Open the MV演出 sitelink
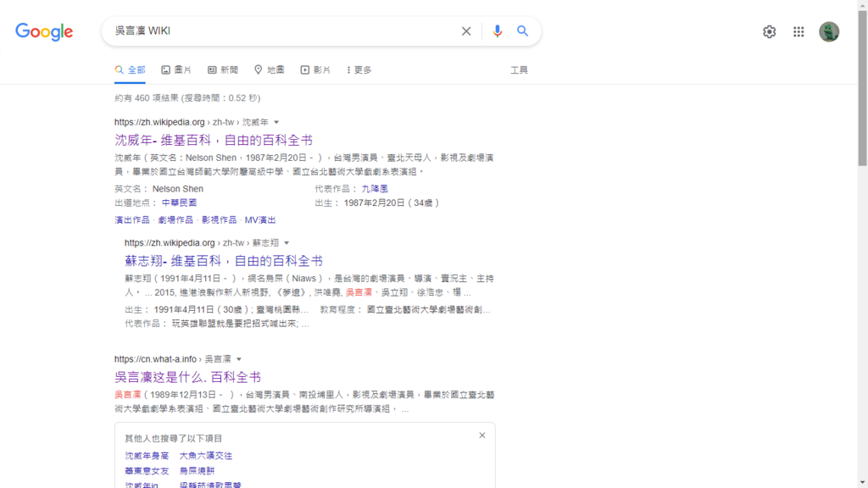This screenshot has width=868, height=488. 260,219
